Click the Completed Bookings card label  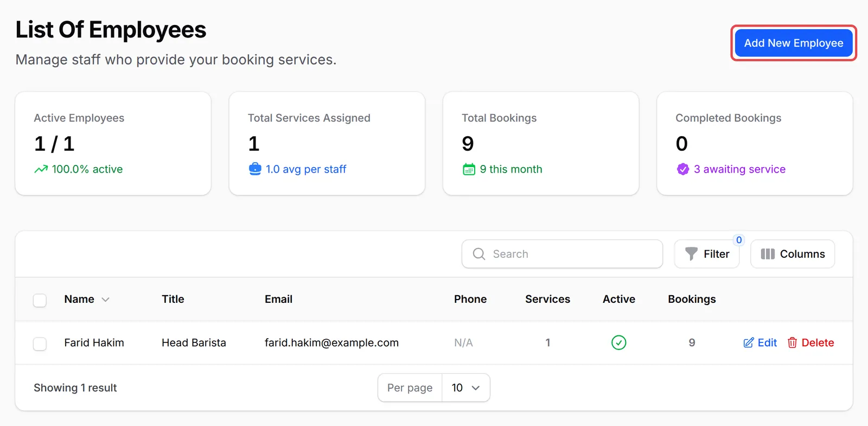coord(729,118)
